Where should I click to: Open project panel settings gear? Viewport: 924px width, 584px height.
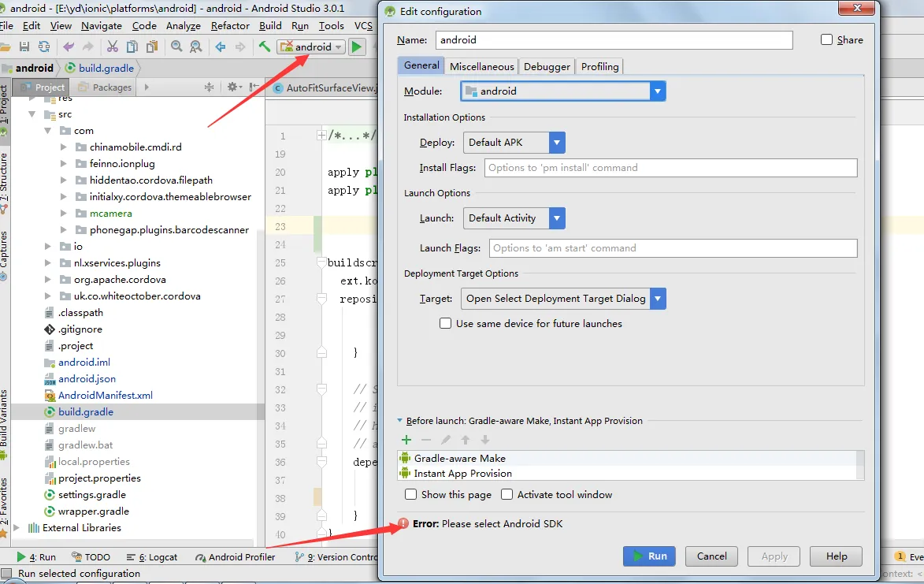[232, 87]
